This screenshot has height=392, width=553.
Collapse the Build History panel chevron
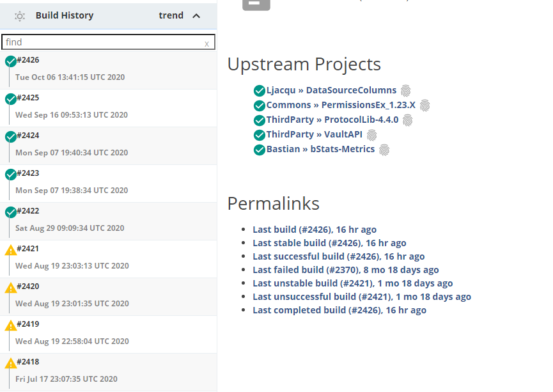196,16
